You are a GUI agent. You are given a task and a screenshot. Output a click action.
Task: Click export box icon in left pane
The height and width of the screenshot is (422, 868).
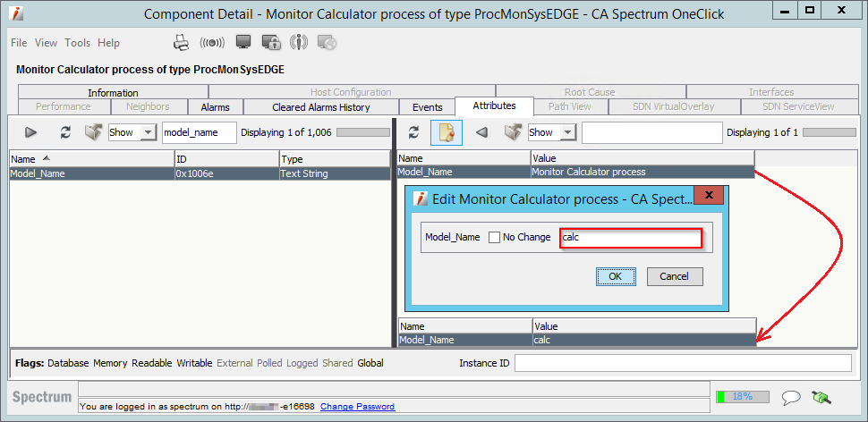coord(93,132)
